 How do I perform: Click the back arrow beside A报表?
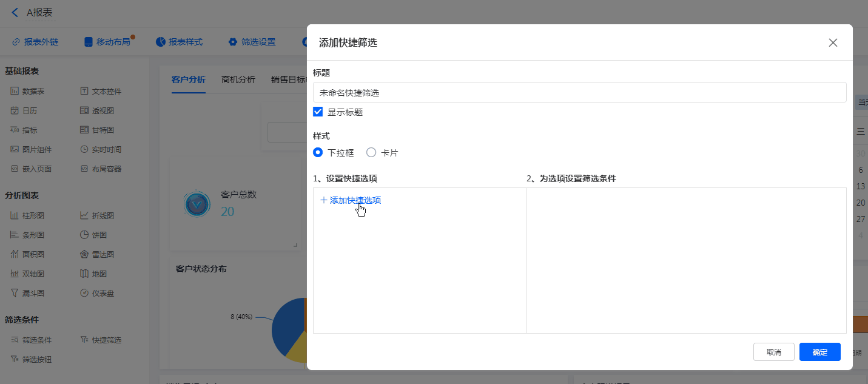(15, 12)
